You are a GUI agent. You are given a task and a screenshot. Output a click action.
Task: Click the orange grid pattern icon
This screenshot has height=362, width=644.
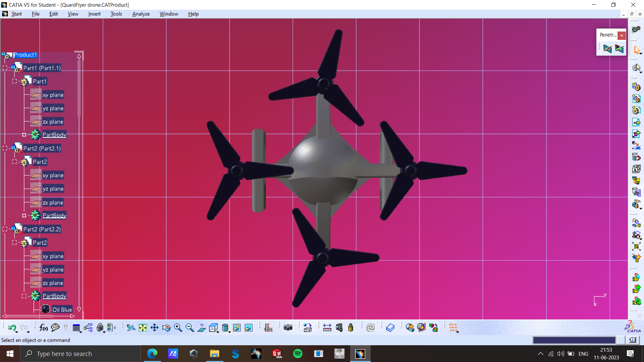click(x=453, y=327)
